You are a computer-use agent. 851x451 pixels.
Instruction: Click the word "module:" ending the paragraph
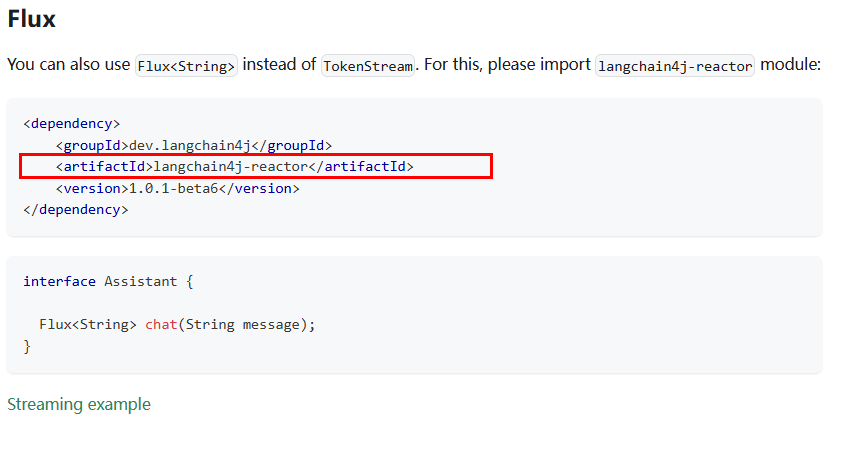[x=790, y=65]
